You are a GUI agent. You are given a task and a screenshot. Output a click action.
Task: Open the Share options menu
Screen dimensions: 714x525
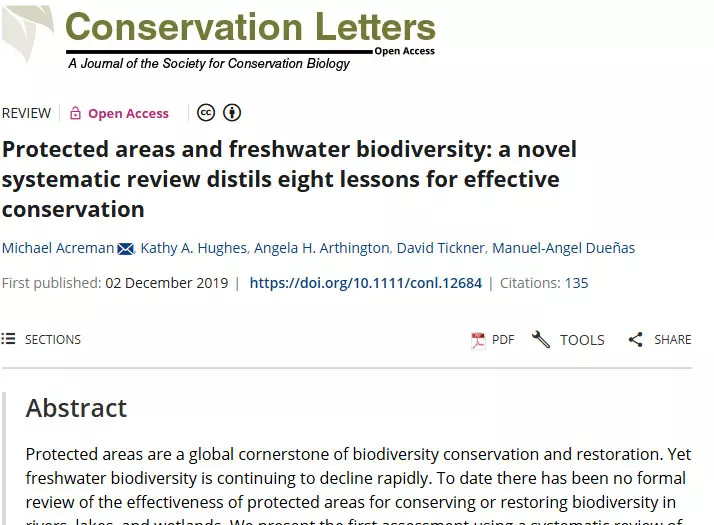point(672,340)
